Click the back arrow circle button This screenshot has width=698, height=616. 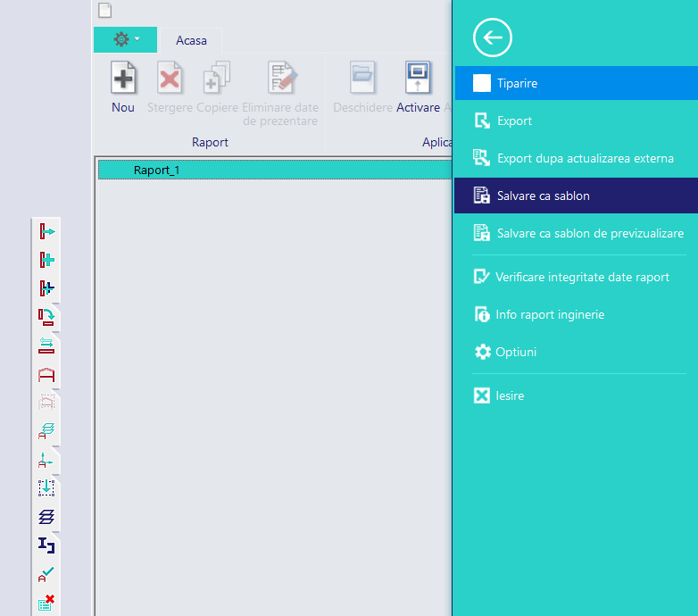(x=493, y=37)
